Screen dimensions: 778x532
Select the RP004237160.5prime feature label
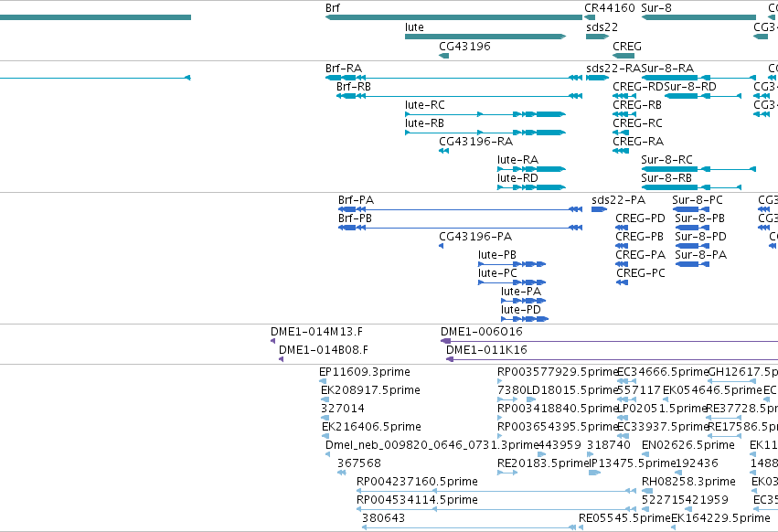point(417,482)
